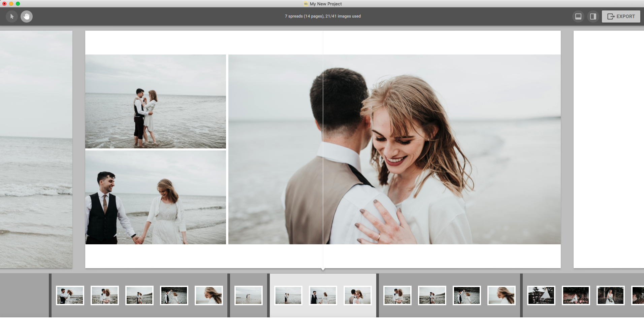
Task: Select embrace thumbnail in the four-photo beach spread
Action: (397, 295)
